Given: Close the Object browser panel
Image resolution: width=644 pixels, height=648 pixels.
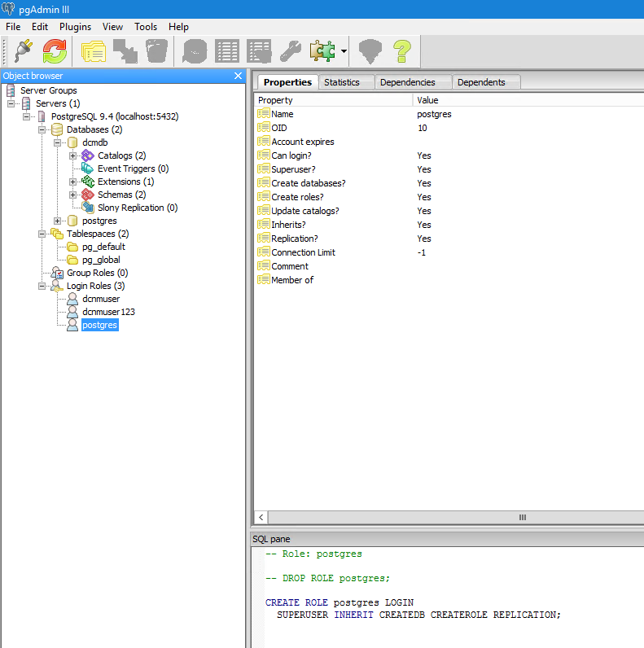Looking at the screenshot, I should click(238, 76).
